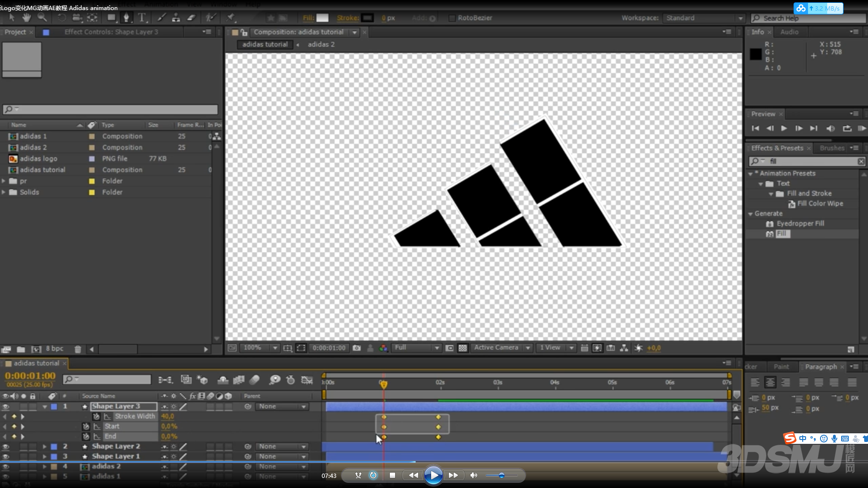868x488 pixels.
Task: Select the Type text tool
Action: [142, 18]
